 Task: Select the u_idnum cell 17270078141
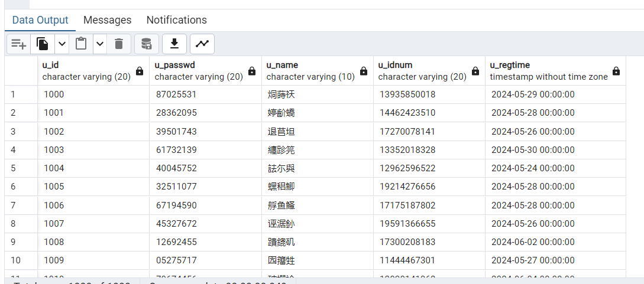tap(407, 131)
